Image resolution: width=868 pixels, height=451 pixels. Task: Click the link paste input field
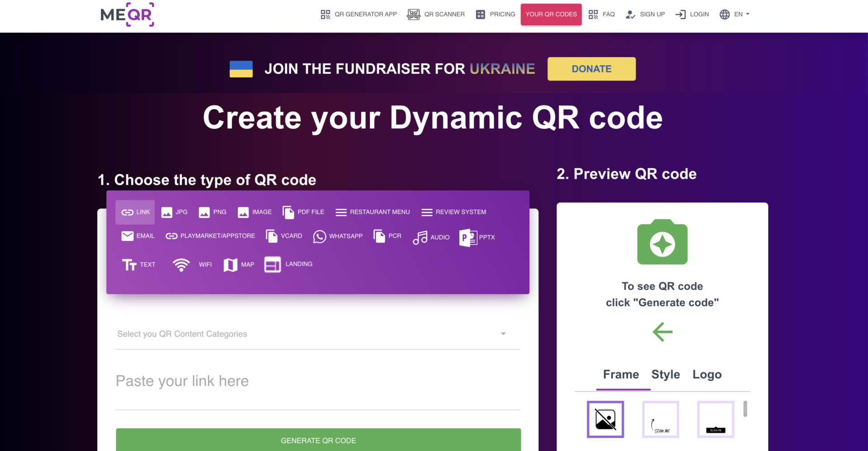coord(318,380)
